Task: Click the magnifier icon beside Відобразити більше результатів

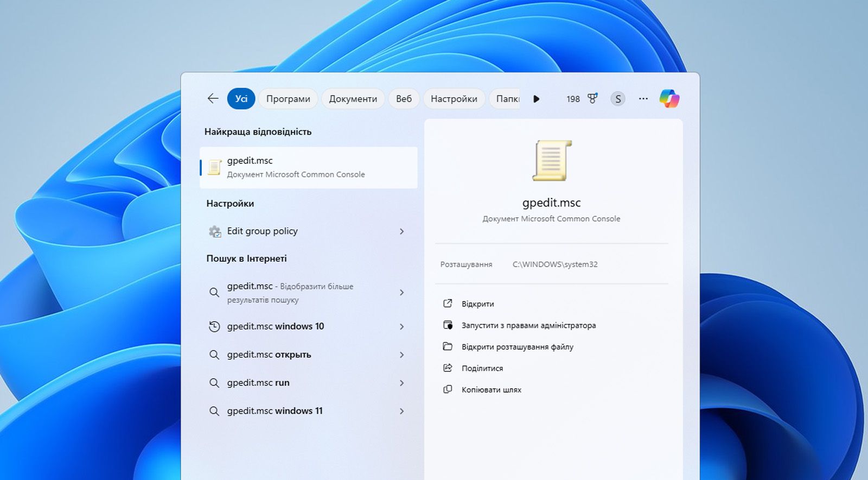Action: [214, 293]
